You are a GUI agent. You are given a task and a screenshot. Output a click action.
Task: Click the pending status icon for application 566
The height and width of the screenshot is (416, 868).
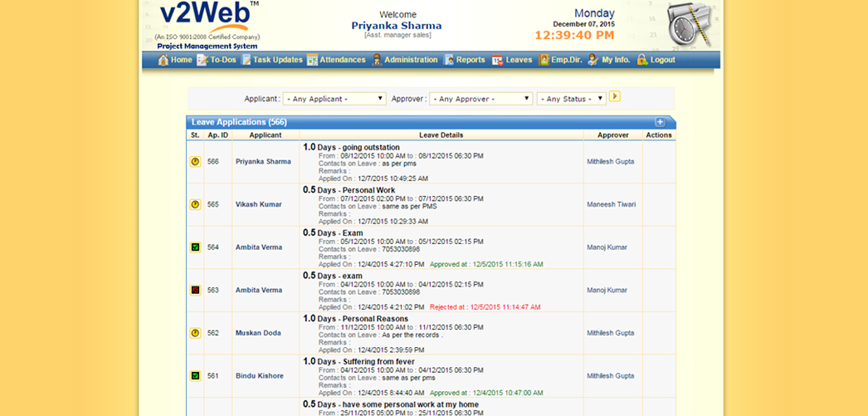coord(195,161)
